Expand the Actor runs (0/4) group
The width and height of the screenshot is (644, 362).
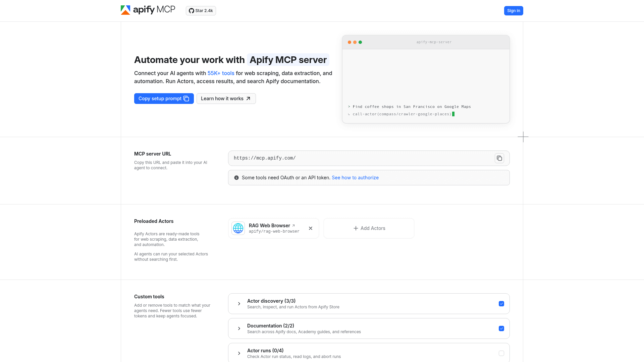[239, 353]
